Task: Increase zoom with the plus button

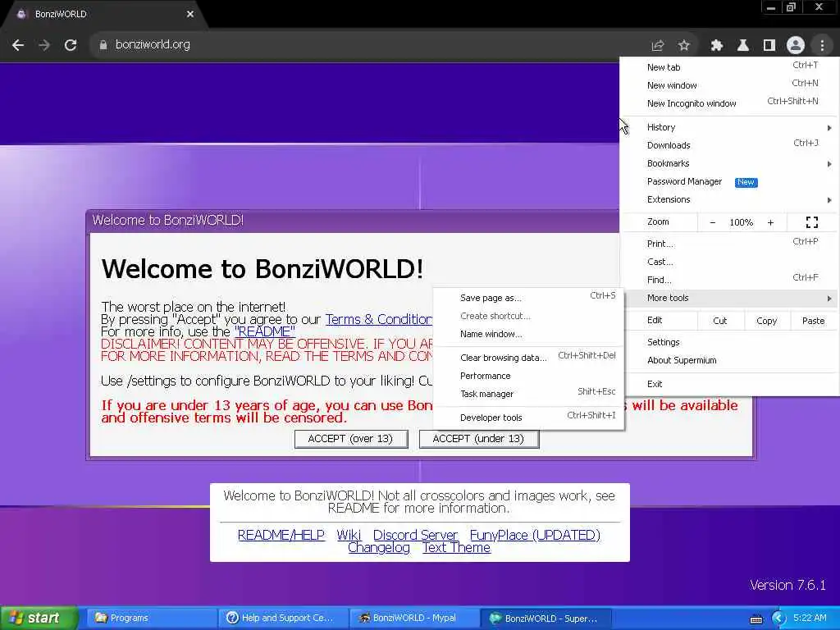Action: click(770, 222)
